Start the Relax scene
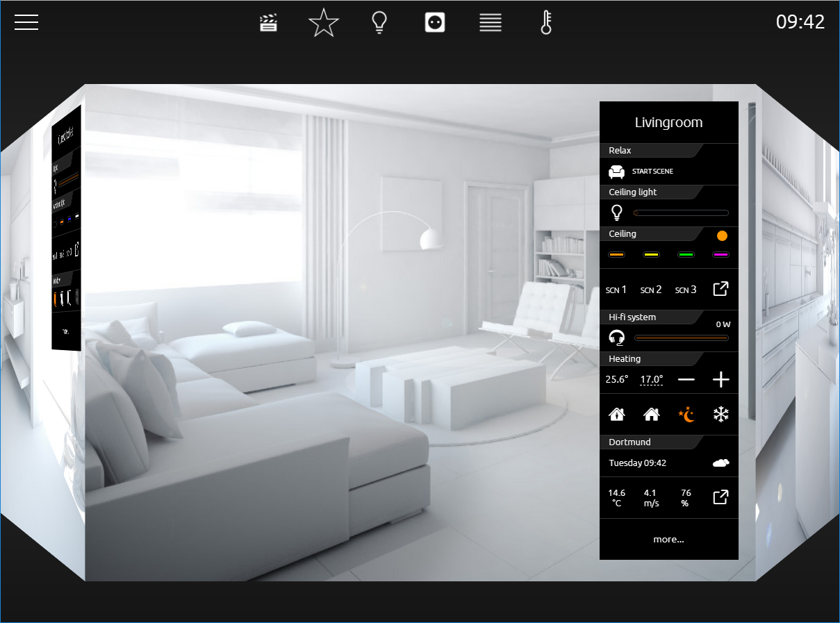The width and height of the screenshot is (840, 623). 641,171
